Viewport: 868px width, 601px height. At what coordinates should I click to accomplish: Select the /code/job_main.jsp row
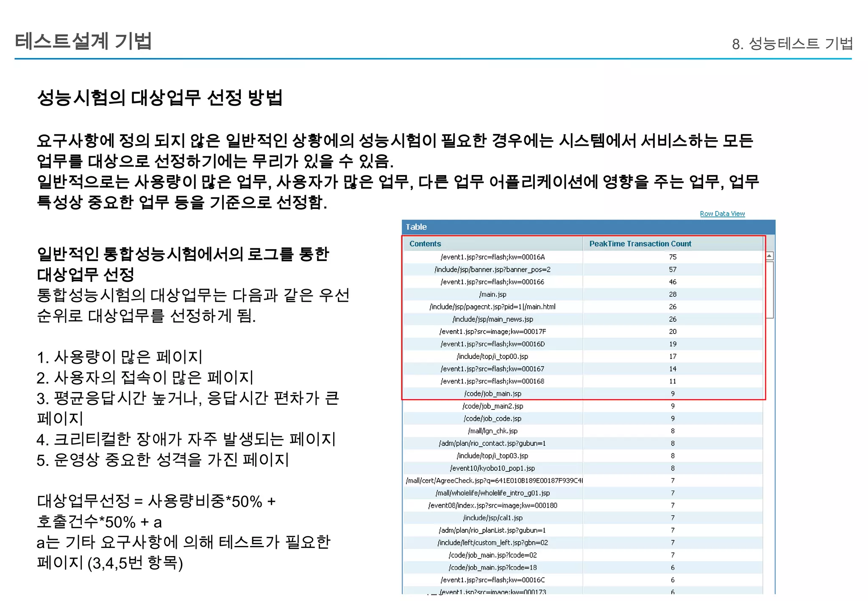click(583, 394)
